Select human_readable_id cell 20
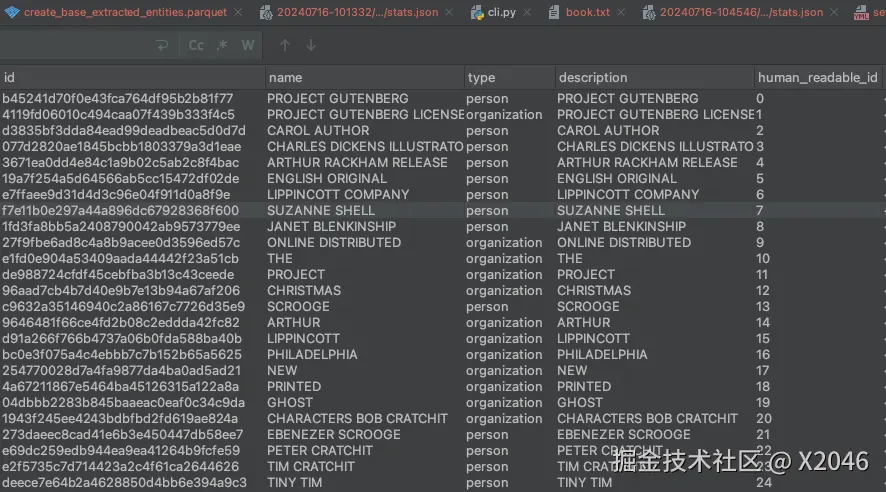Viewport: 886px width, 492px height. coord(764,419)
